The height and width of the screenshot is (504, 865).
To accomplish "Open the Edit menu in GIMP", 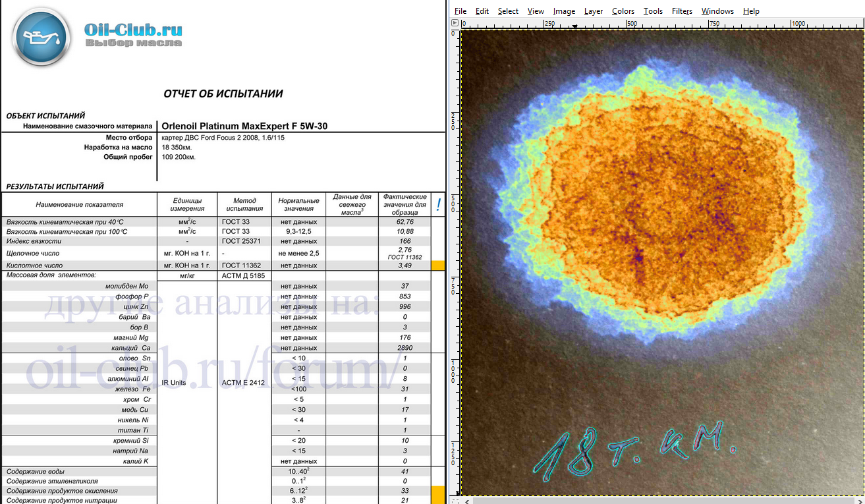I will pos(482,11).
